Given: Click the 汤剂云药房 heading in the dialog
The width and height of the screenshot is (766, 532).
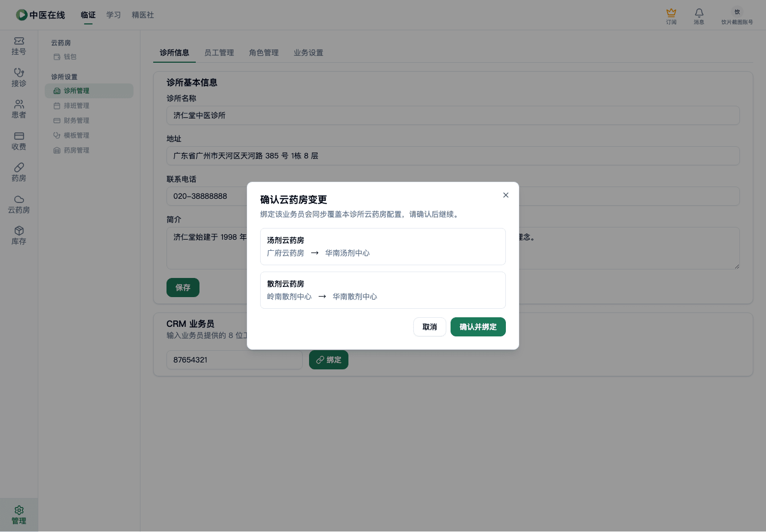Looking at the screenshot, I should (286, 240).
